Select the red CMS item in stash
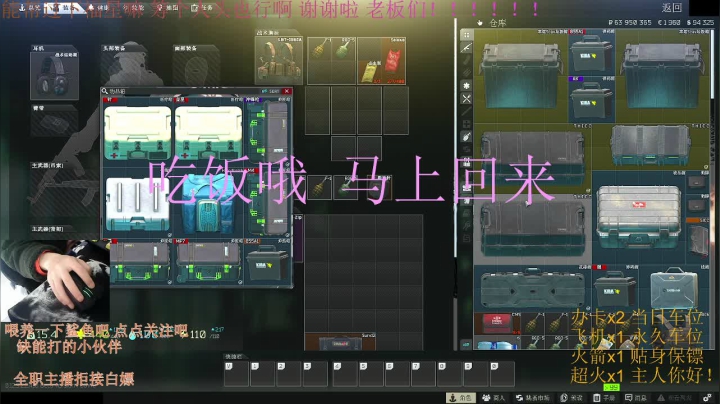 click(497, 323)
